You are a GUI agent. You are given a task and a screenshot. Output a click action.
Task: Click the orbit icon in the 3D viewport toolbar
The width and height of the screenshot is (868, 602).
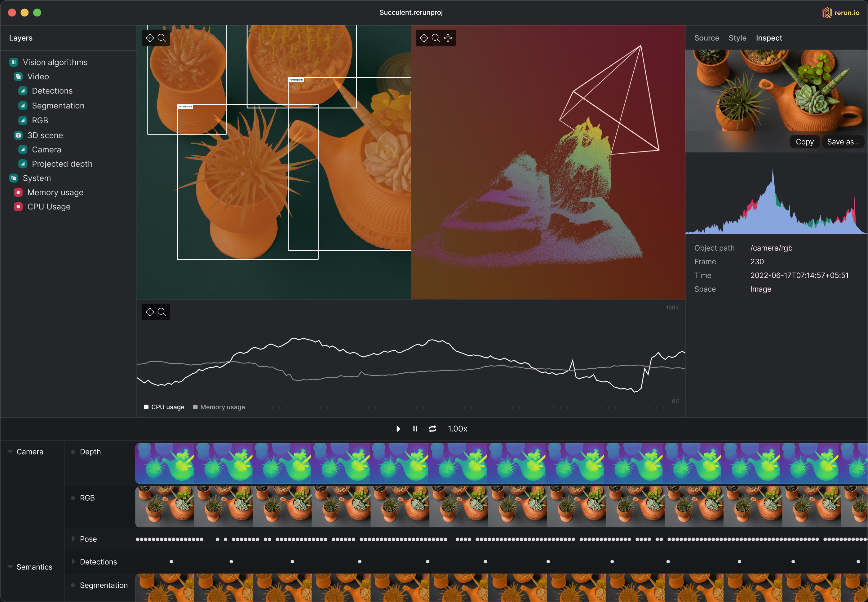point(448,38)
